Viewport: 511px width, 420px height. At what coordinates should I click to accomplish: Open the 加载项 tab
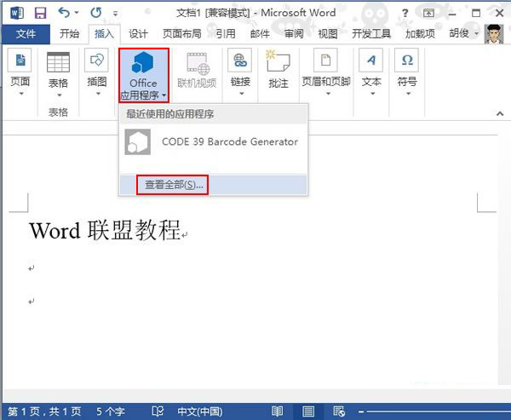[x=420, y=33]
